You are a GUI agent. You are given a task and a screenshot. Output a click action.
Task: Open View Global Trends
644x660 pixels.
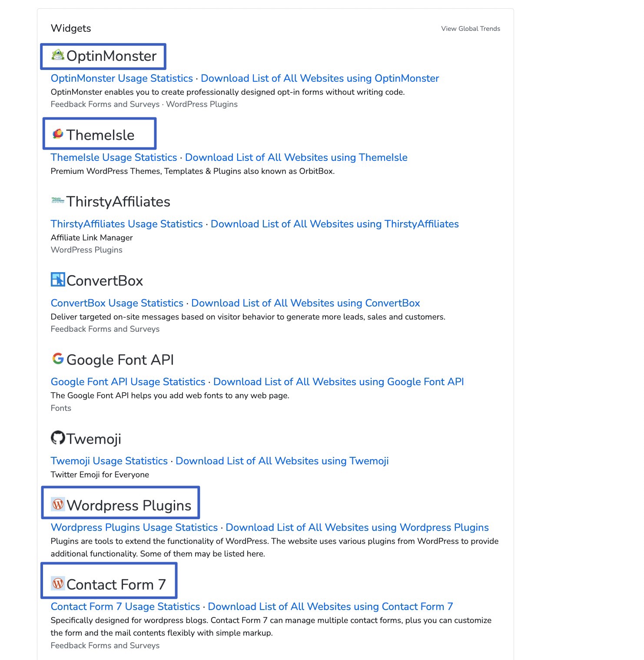click(471, 28)
